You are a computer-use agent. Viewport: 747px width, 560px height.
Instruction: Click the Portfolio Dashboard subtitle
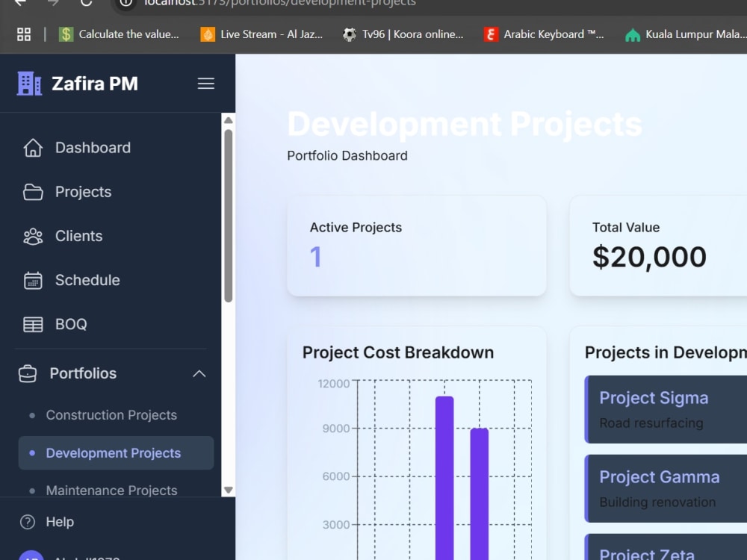click(347, 156)
